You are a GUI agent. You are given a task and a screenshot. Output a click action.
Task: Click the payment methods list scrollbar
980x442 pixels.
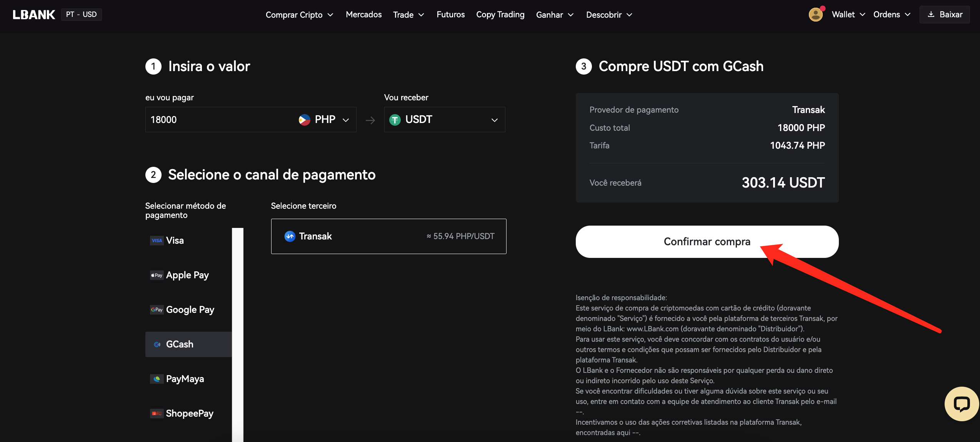tap(238, 334)
